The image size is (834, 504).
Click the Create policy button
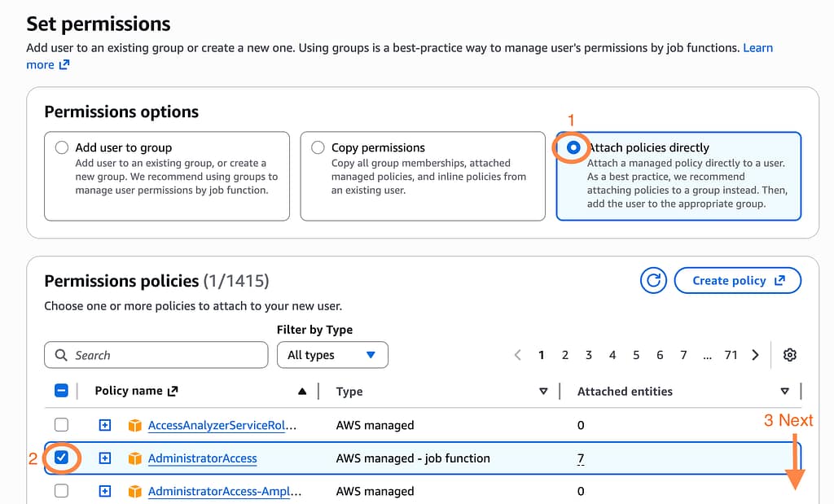[737, 281]
